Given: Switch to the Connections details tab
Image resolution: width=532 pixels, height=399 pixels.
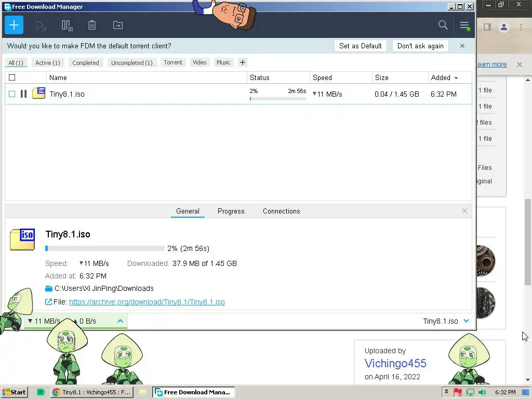Looking at the screenshot, I should tap(281, 211).
